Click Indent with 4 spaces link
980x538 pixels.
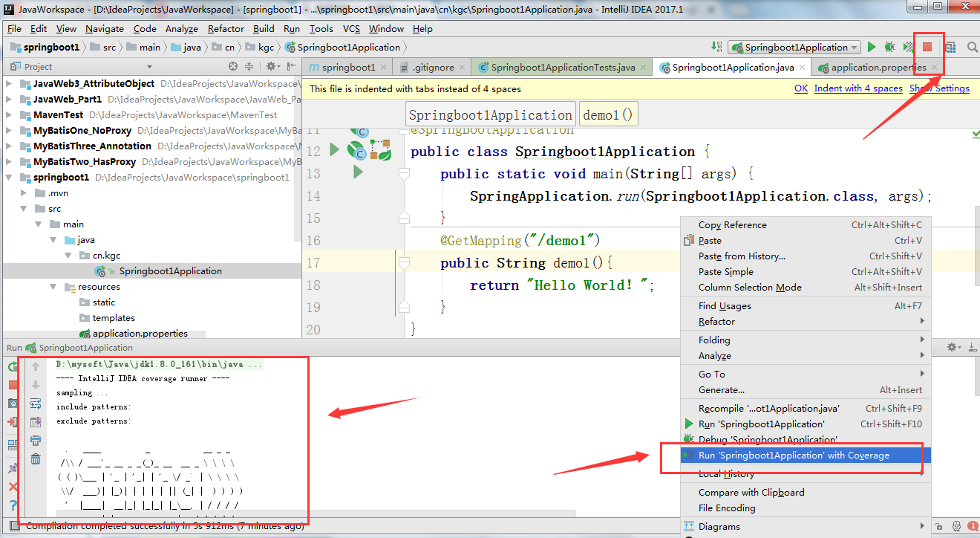858,88
